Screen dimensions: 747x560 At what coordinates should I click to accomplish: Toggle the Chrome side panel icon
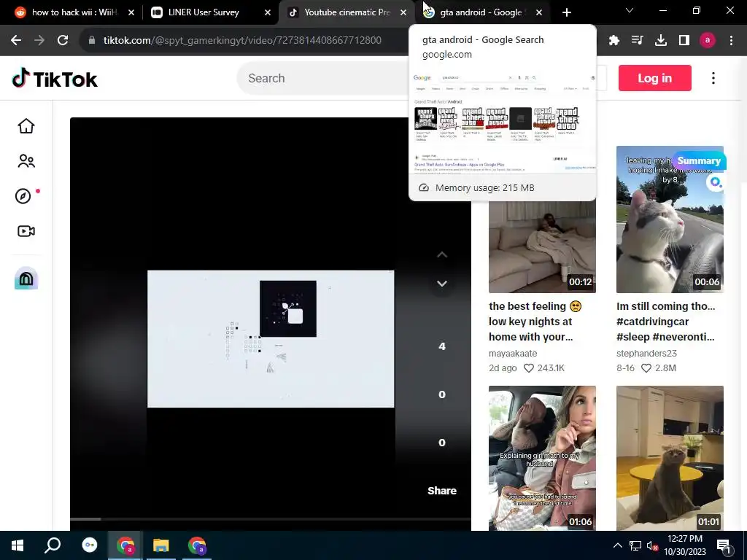684,41
